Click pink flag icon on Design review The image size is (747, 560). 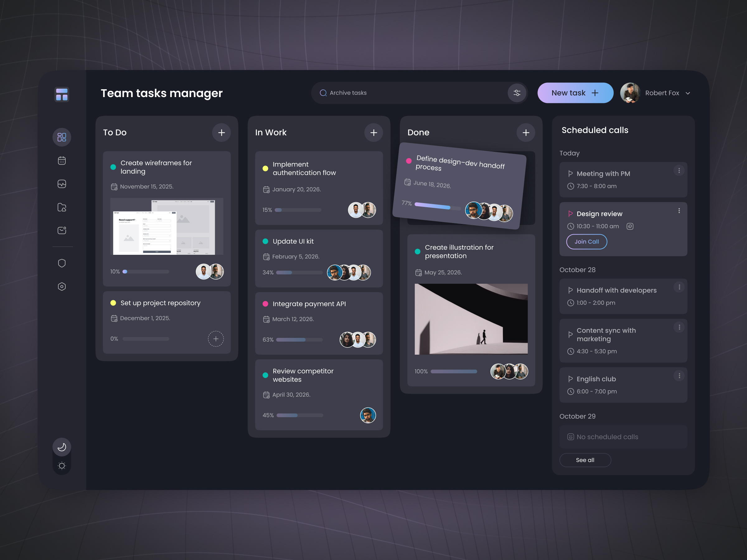[571, 214]
